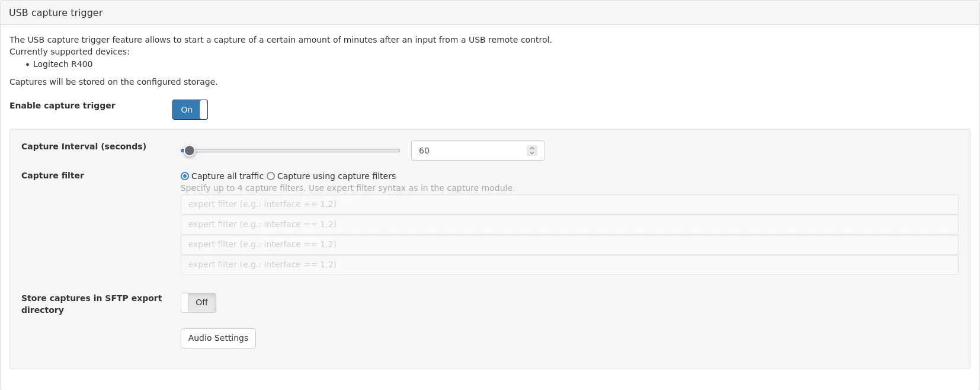Focus the capture interval number field showing 60
The width and height of the screenshot is (980, 390).
coord(468,151)
